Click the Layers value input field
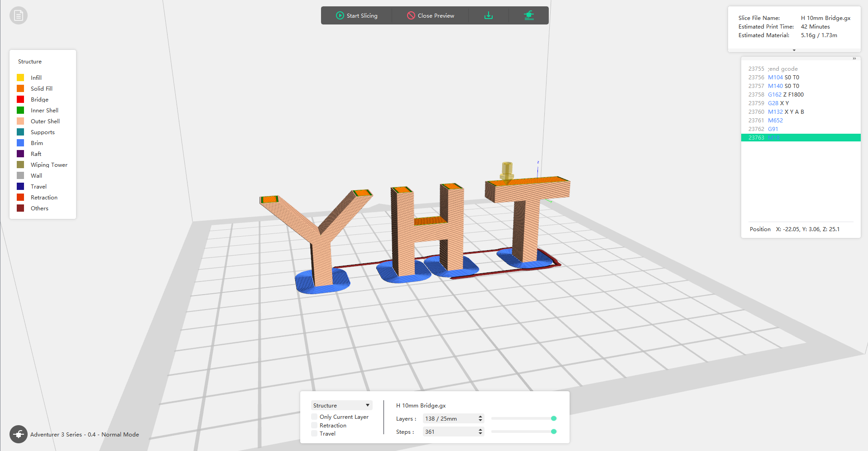 [448, 418]
